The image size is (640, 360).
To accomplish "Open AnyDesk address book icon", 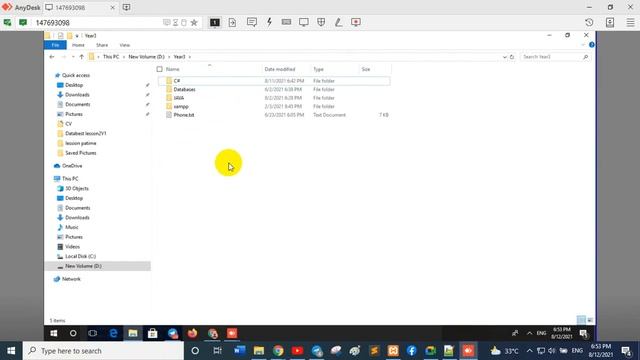I will 610,22.
